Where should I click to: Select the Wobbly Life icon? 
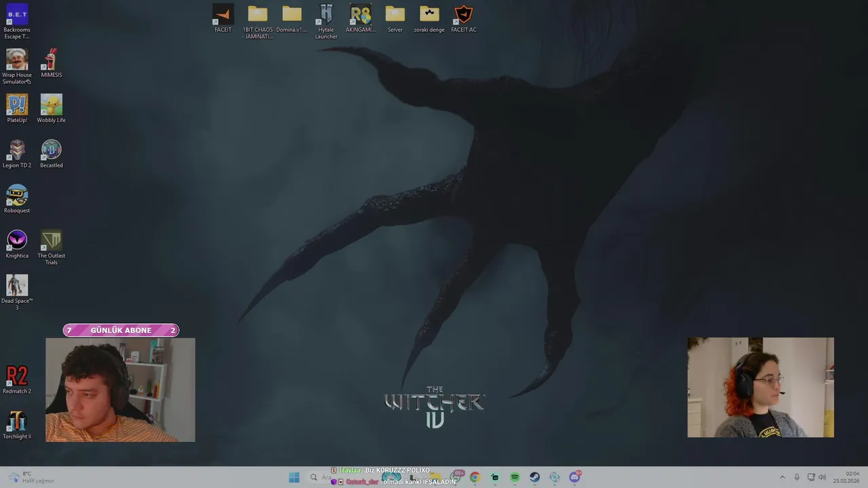click(x=52, y=108)
